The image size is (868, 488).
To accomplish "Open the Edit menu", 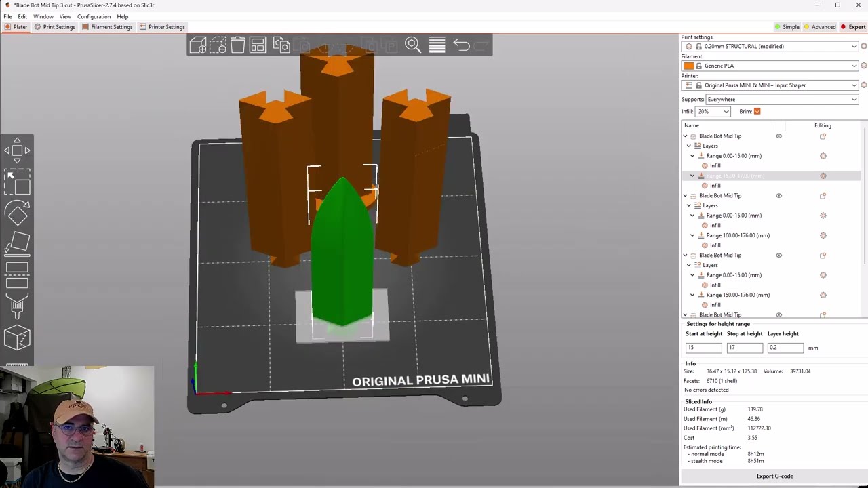I will point(22,16).
